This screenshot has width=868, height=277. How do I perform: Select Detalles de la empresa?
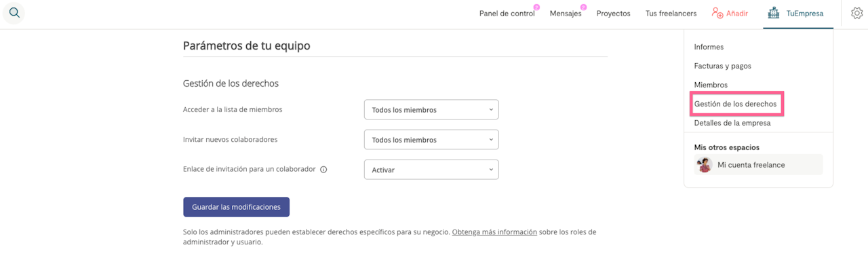pyautogui.click(x=732, y=123)
